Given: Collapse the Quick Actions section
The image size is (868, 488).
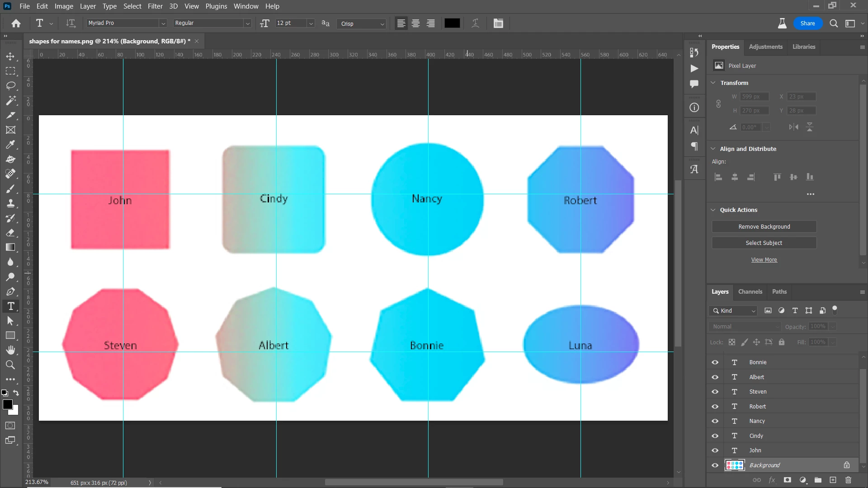Looking at the screenshot, I should [x=713, y=210].
